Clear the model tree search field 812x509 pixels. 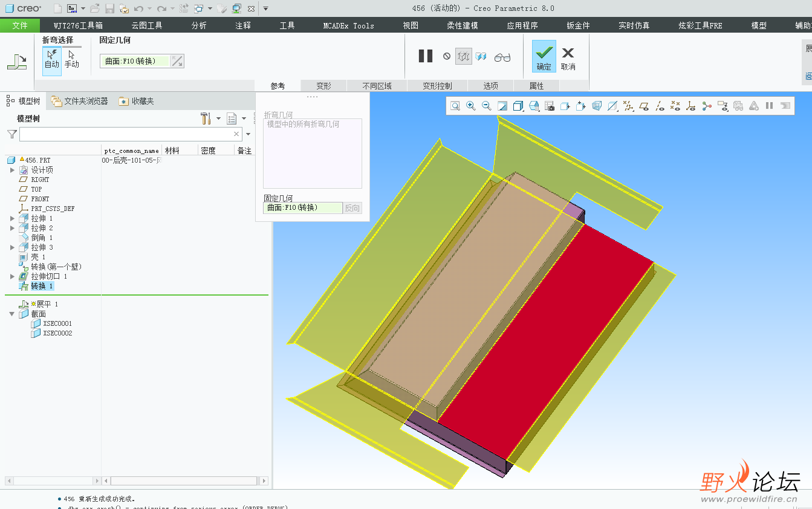click(237, 134)
